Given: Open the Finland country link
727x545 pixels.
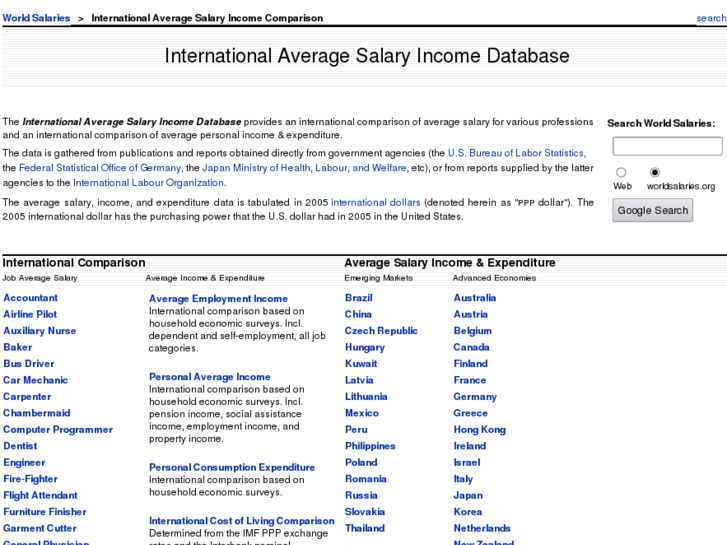Looking at the screenshot, I should (x=471, y=364).
